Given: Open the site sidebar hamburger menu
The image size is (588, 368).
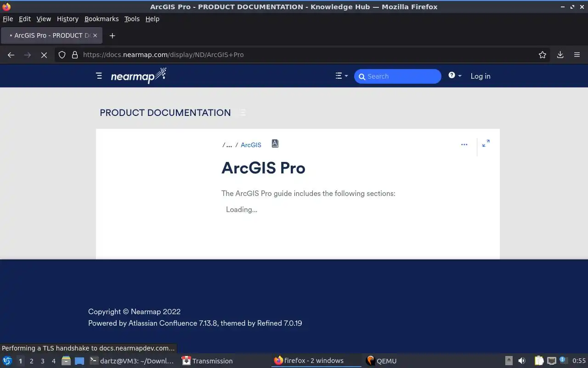Looking at the screenshot, I should click(99, 76).
